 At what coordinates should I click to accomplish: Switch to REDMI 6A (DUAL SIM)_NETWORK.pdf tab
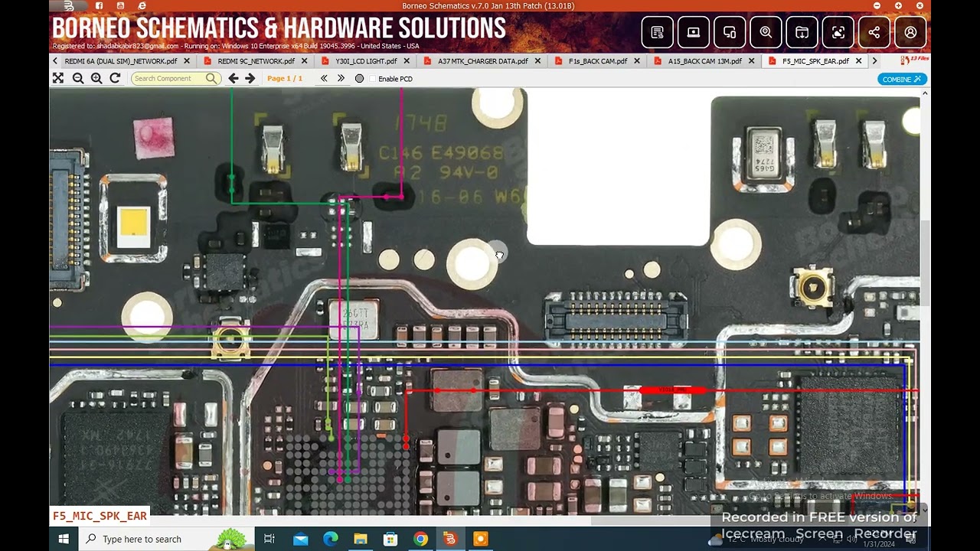(x=120, y=60)
